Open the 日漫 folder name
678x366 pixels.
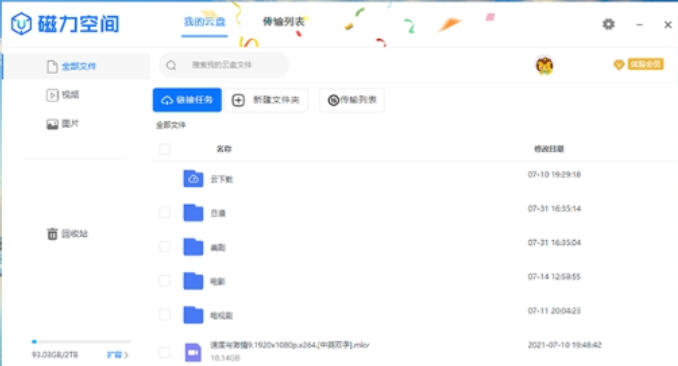pos(218,213)
